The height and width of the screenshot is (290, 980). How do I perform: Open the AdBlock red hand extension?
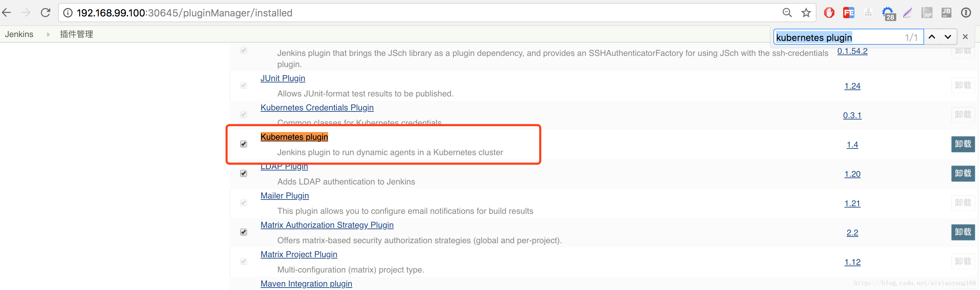pos(829,13)
